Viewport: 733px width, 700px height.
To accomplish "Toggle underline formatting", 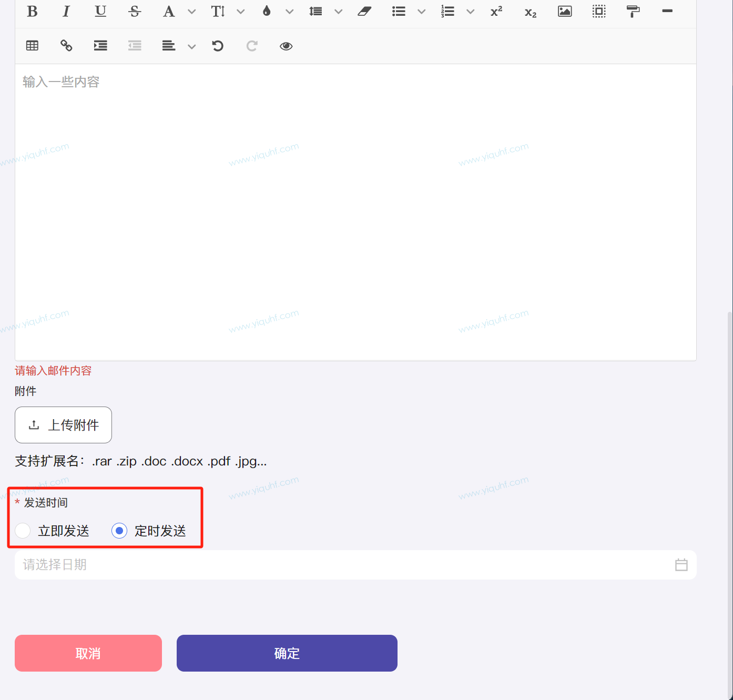I will click(x=100, y=11).
